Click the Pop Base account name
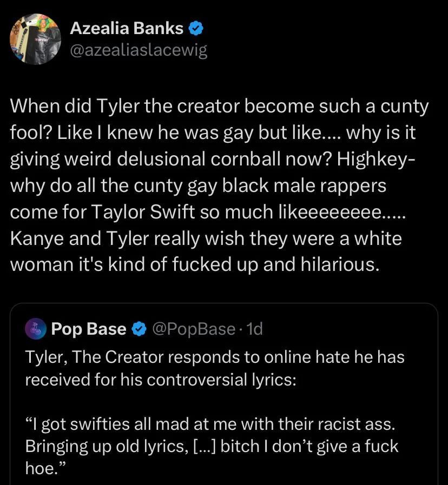 pos(89,329)
